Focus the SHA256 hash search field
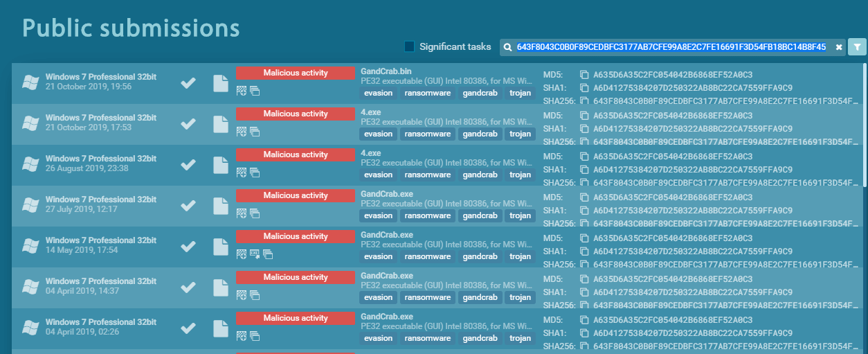The width and height of the screenshot is (868, 354). point(671,47)
